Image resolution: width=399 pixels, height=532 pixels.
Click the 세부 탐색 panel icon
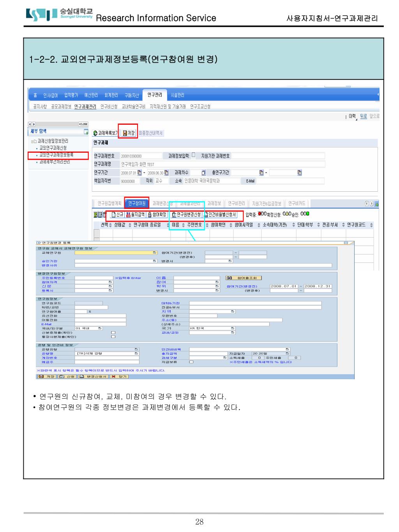tap(86, 132)
